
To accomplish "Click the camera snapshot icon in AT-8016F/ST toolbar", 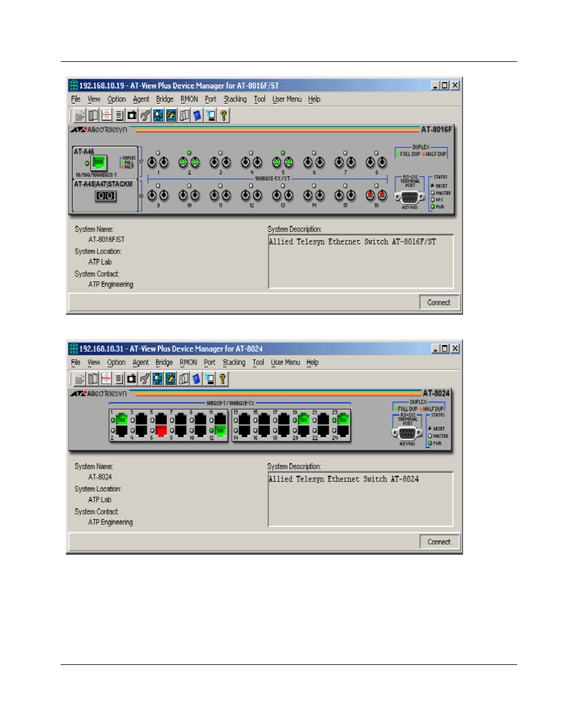I will point(132,116).
